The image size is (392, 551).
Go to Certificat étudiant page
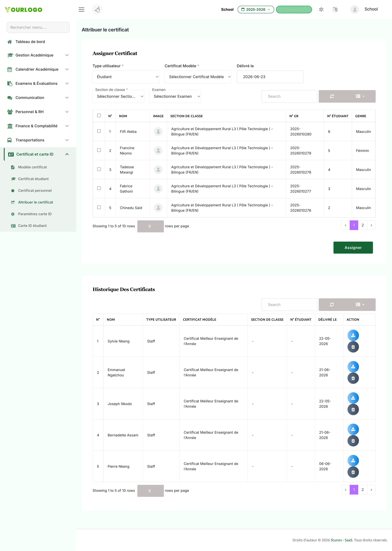point(33,179)
